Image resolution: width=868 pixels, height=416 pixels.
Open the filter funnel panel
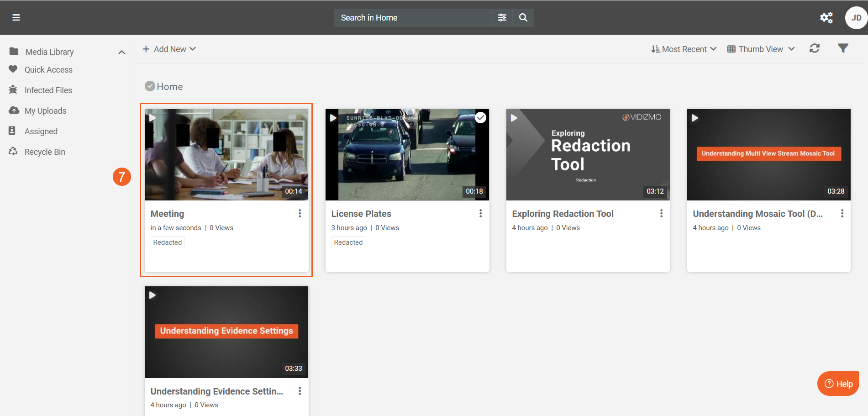click(x=843, y=48)
